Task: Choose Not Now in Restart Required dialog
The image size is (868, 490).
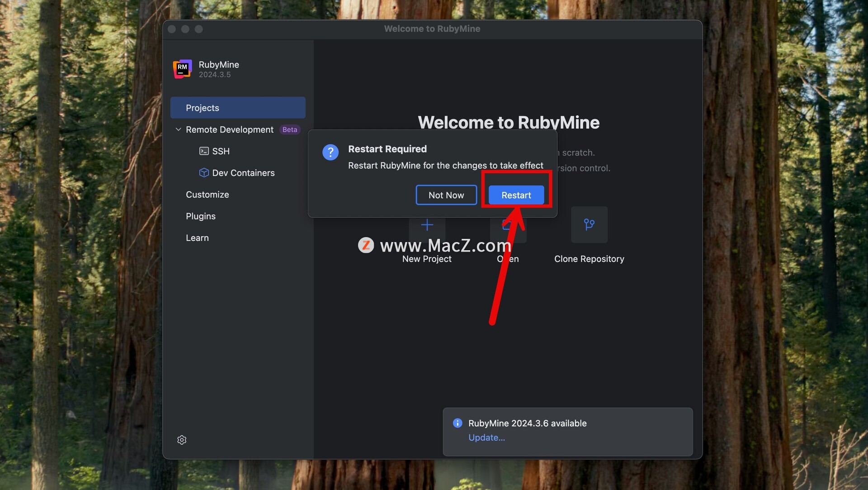Action: (x=446, y=195)
